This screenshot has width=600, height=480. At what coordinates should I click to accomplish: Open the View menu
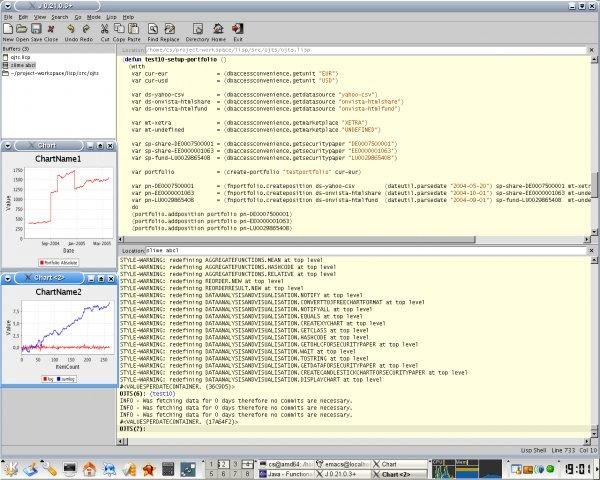pos(40,17)
